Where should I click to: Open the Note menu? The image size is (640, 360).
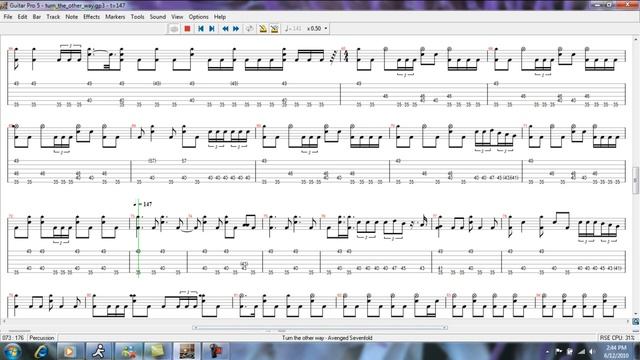pyautogui.click(x=71, y=17)
